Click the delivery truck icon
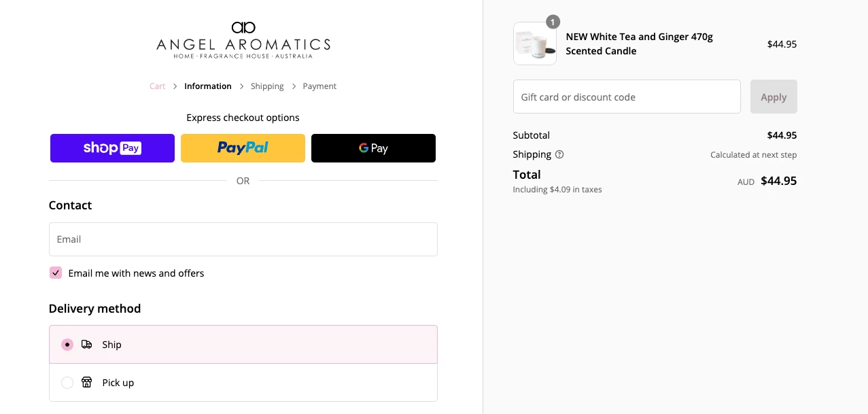The height and width of the screenshot is (414, 868). tap(86, 345)
